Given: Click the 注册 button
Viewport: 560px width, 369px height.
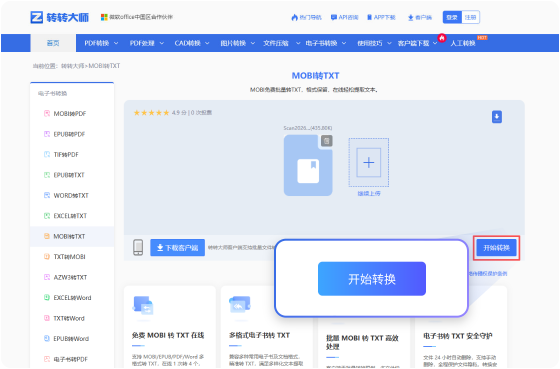Looking at the screenshot, I should pos(470,17).
